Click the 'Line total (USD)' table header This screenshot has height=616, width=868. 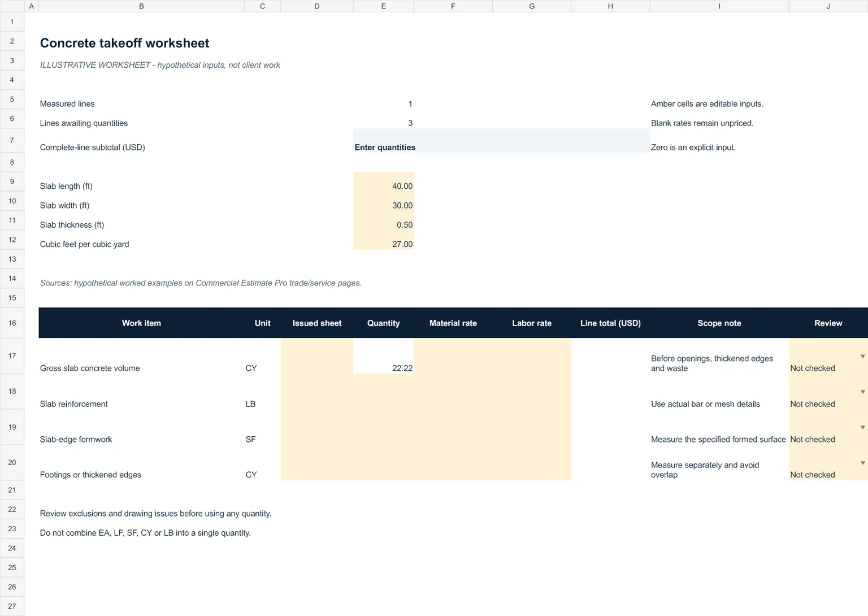click(x=610, y=323)
